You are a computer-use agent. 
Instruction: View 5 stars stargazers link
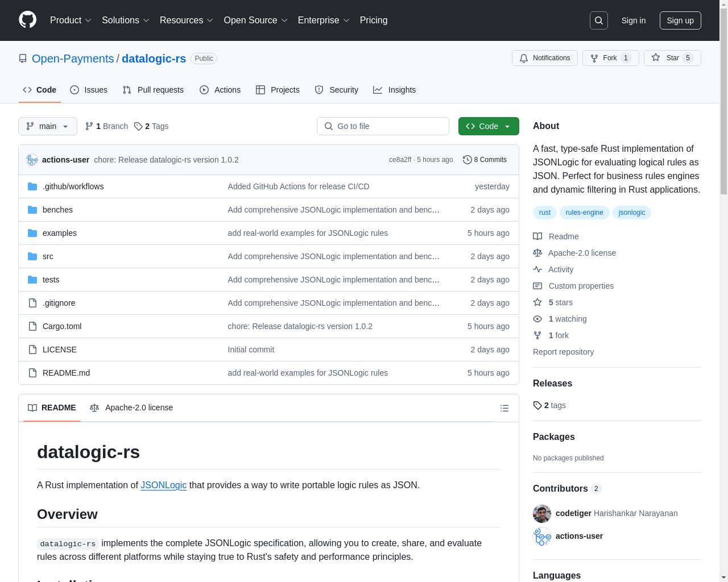(x=553, y=302)
